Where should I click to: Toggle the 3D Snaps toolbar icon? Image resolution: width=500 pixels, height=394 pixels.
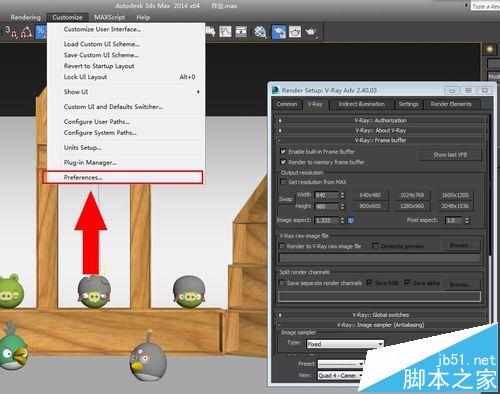pyautogui.click(x=11, y=32)
